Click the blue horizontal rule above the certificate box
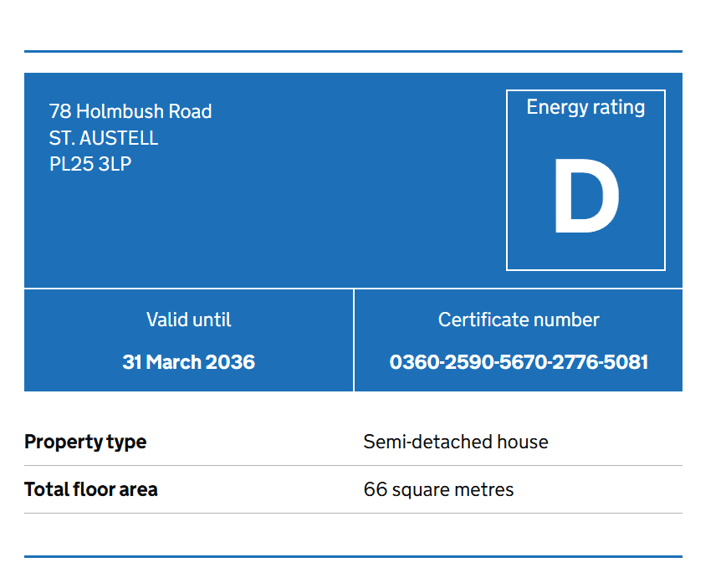726x588 pixels. pyautogui.click(x=353, y=51)
